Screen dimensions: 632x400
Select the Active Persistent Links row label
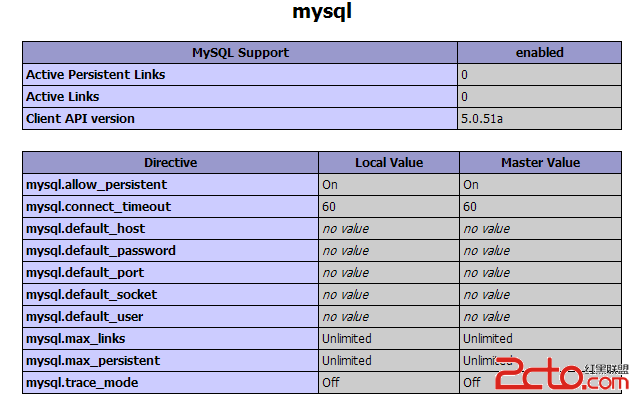pos(96,75)
